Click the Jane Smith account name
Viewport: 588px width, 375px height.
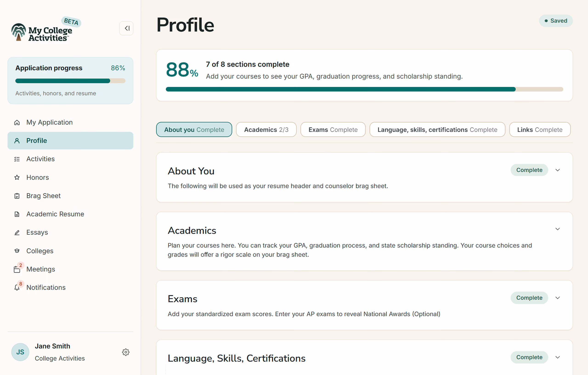[53, 346]
